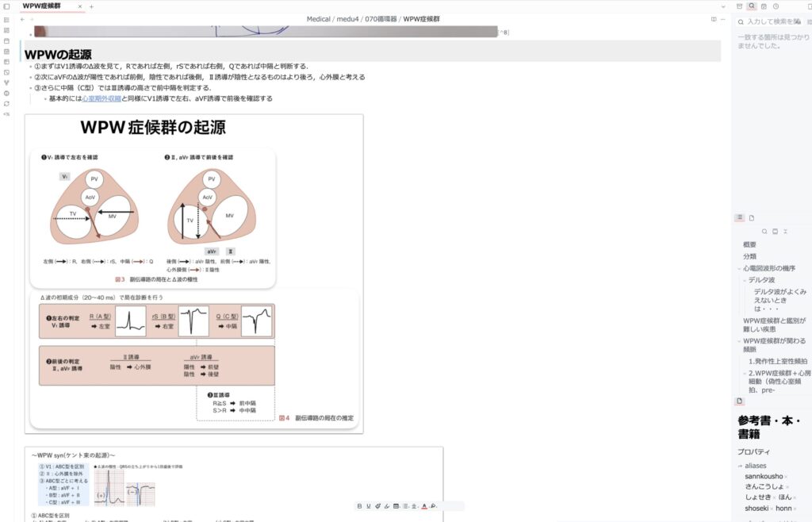Toggle the left sidebar panel
This screenshot has width=812, height=522.
pyautogui.click(x=6, y=6)
